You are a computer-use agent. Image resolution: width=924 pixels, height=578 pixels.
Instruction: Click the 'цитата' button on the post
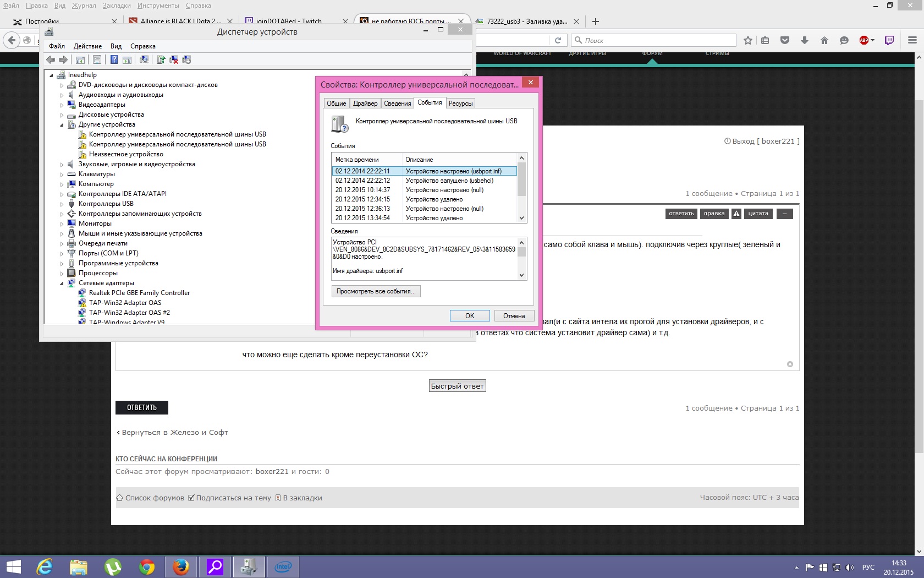758,214
